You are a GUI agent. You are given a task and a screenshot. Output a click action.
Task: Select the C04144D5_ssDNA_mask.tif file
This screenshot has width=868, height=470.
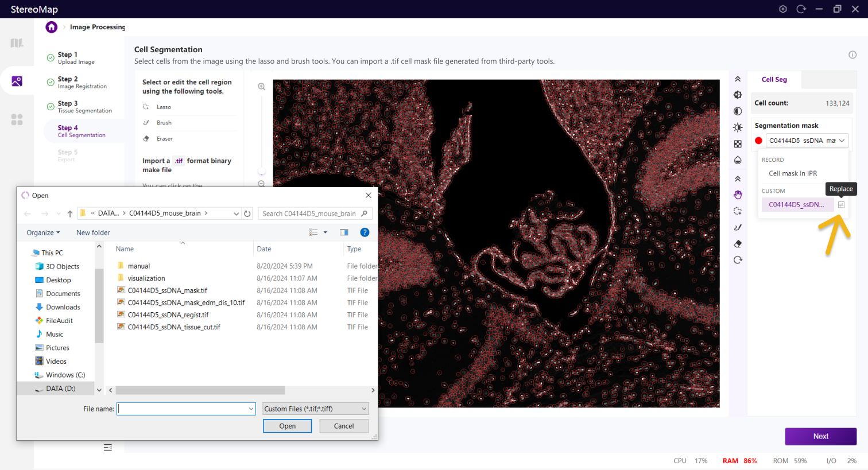[167, 290]
